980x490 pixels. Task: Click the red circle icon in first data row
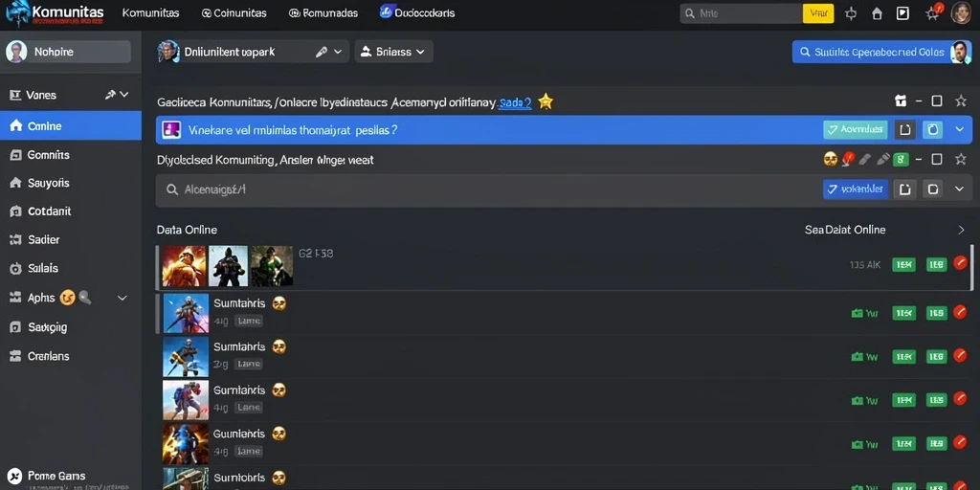click(x=961, y=263)
